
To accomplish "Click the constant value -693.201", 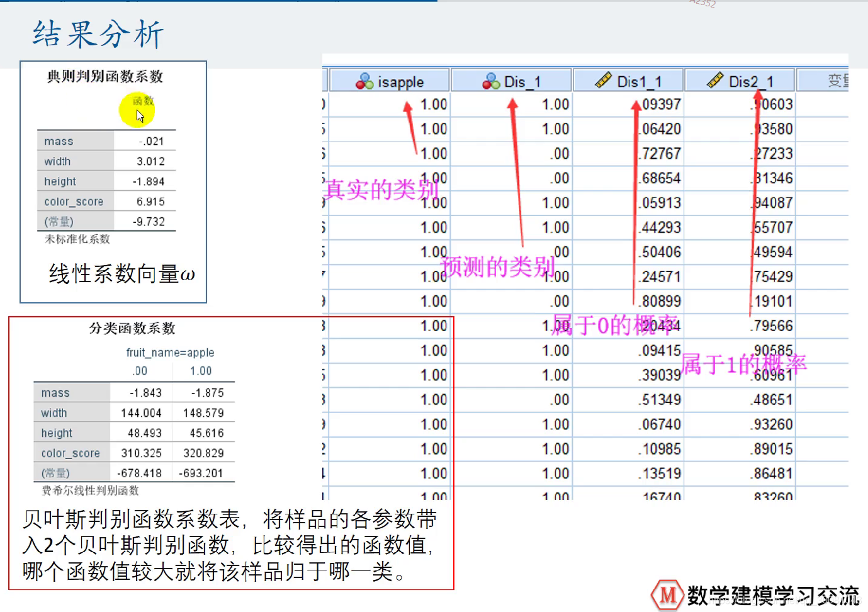I will coord(201,473).
